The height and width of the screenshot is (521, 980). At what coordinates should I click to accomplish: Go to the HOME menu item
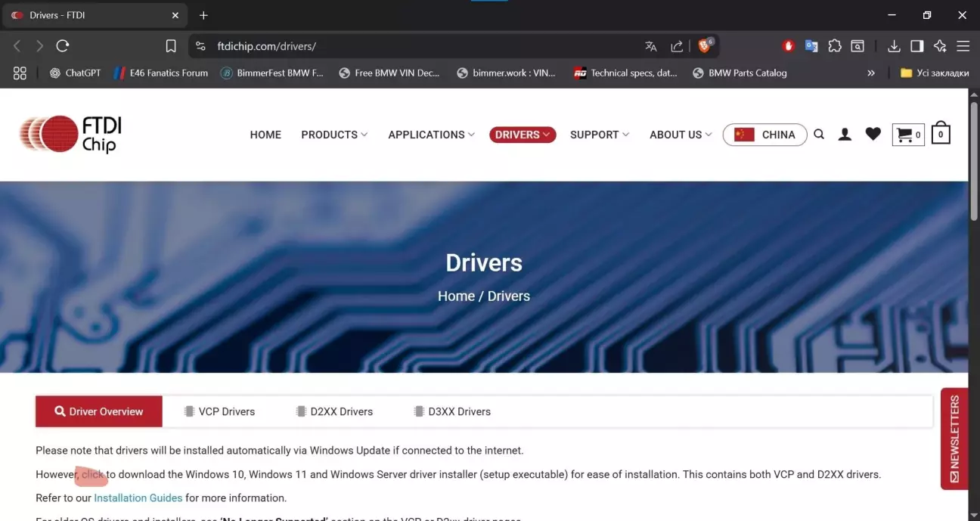(x=265, y=135)
